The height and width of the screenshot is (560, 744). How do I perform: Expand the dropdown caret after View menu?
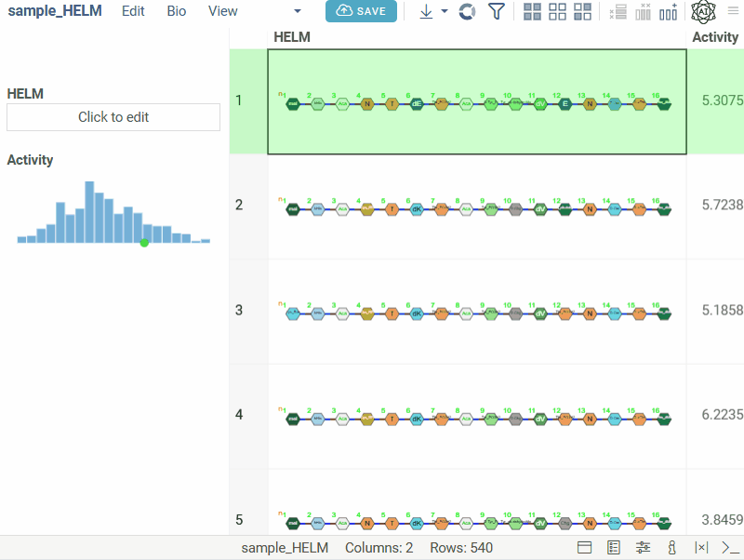pyautogui.click(x=298, y=12)
